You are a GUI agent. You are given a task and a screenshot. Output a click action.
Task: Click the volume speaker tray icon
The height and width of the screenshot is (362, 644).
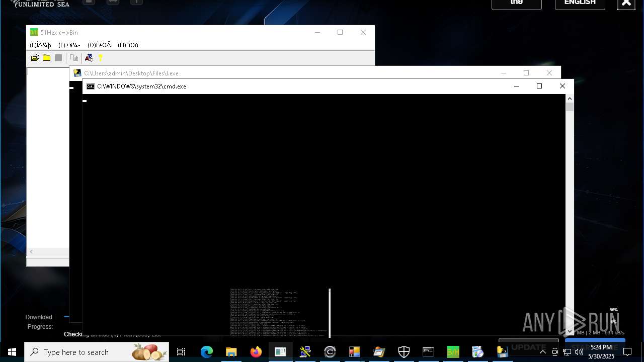pos(579,352)
